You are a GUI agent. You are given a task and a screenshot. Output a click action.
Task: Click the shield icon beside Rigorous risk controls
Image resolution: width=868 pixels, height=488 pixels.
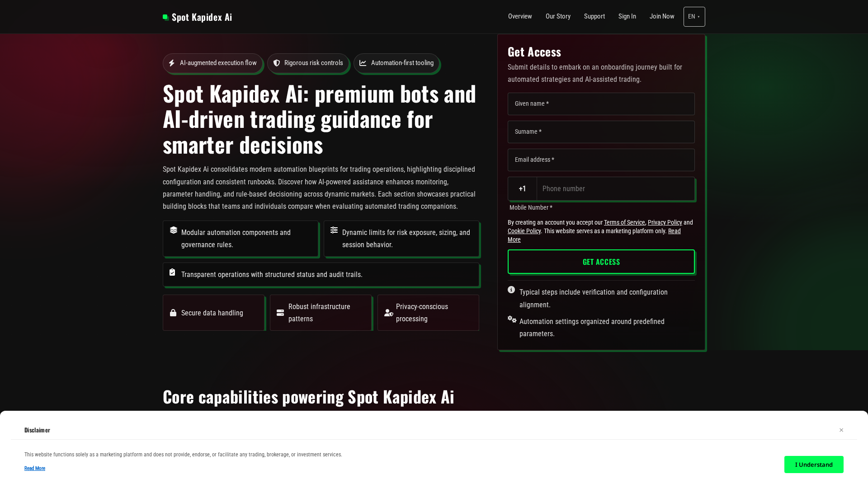[x=277, y=63]
